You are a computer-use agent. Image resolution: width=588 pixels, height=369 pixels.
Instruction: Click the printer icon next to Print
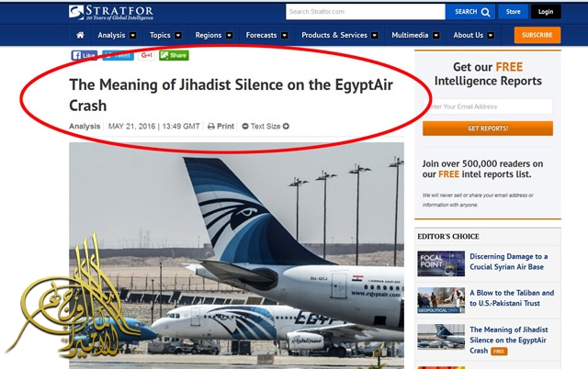[x=211, y=127]
